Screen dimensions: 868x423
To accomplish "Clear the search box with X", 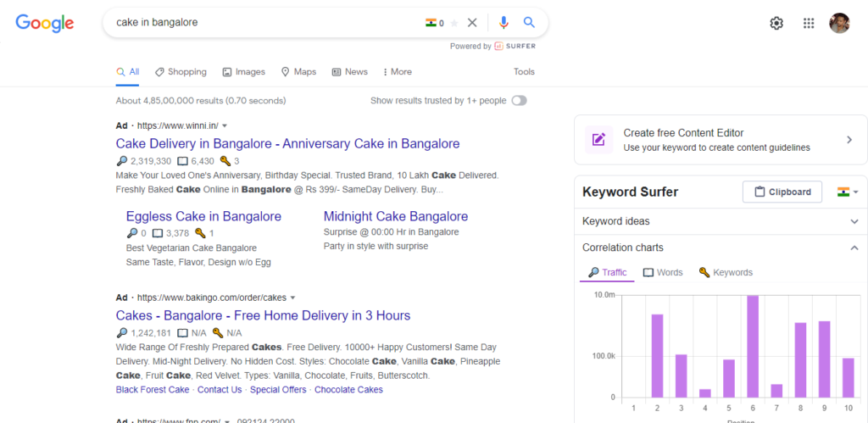I will click(x=471, y=23).
